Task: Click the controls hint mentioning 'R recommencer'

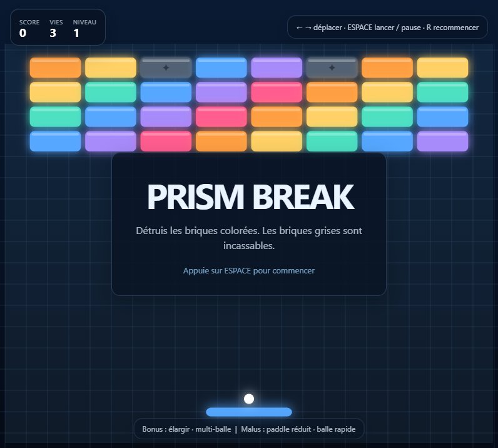Action: tap(387, 28)
